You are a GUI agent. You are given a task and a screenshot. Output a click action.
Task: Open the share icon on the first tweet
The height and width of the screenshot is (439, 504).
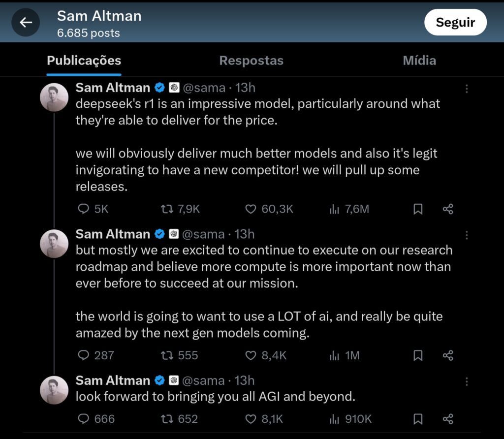point(448,209)
